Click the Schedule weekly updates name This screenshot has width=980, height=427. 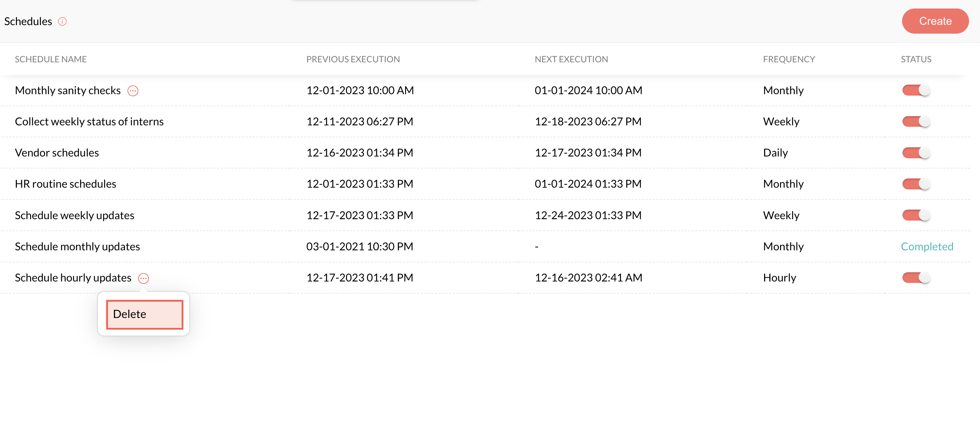[75, 215]
